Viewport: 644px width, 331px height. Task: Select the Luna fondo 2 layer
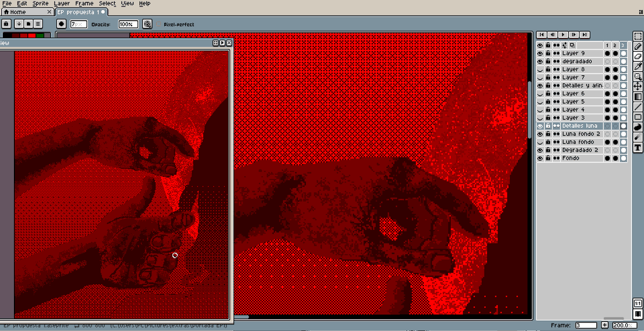[582, 134]
